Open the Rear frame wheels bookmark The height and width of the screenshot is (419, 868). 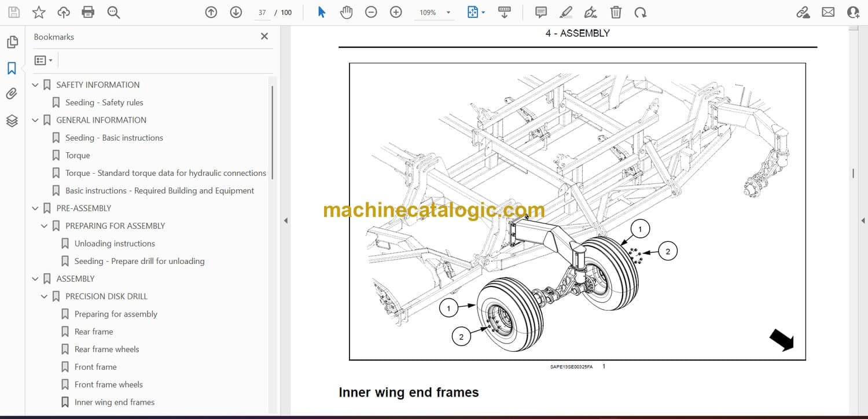click(106, 349)
